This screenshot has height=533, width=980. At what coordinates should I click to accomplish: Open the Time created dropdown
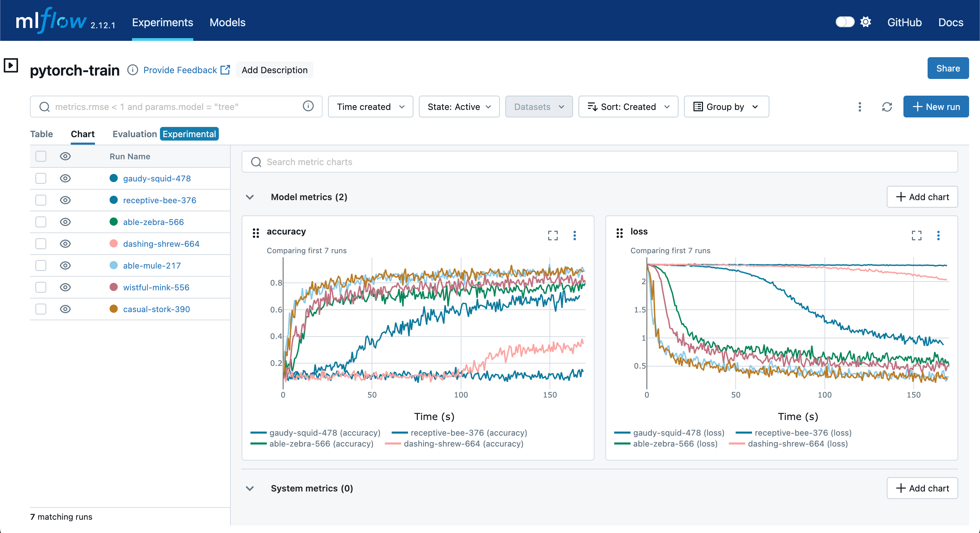pyautogui.click(x=370, y=107)
